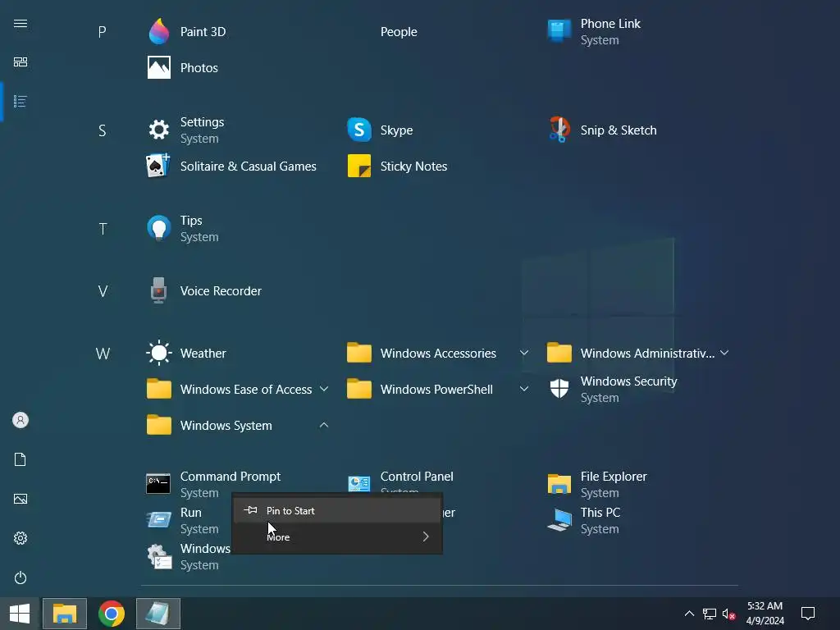840x630 pixels.
Task: Open Settings from the S section
Action: point(186,130)
